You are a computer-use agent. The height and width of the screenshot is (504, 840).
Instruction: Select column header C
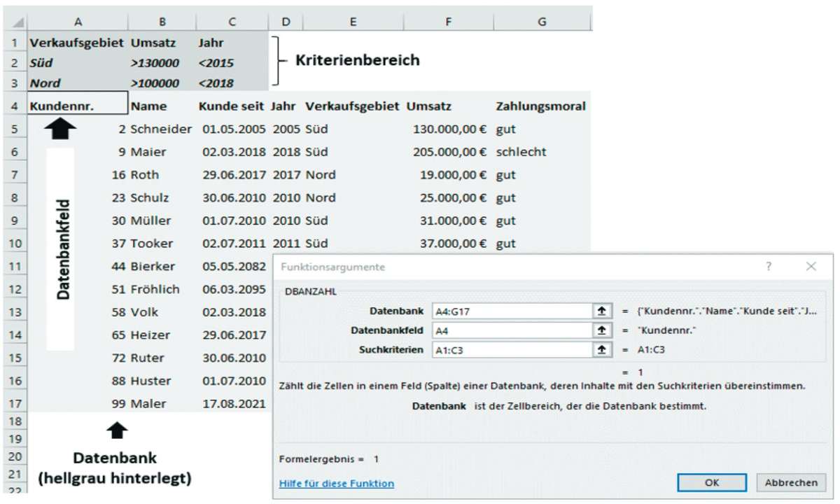point(232,22)
